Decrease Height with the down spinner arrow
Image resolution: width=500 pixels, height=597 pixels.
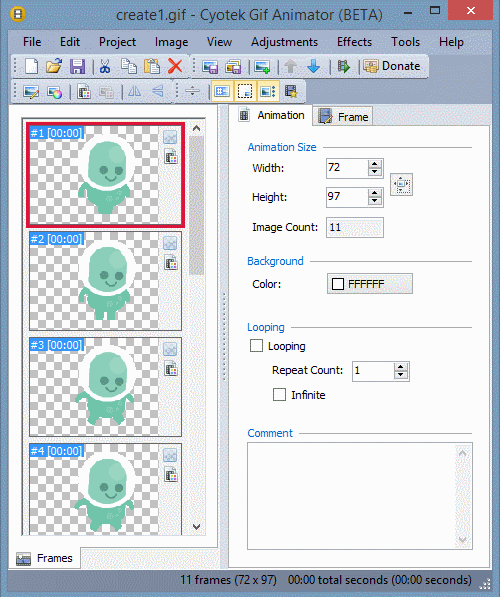[x=375, y=201]
